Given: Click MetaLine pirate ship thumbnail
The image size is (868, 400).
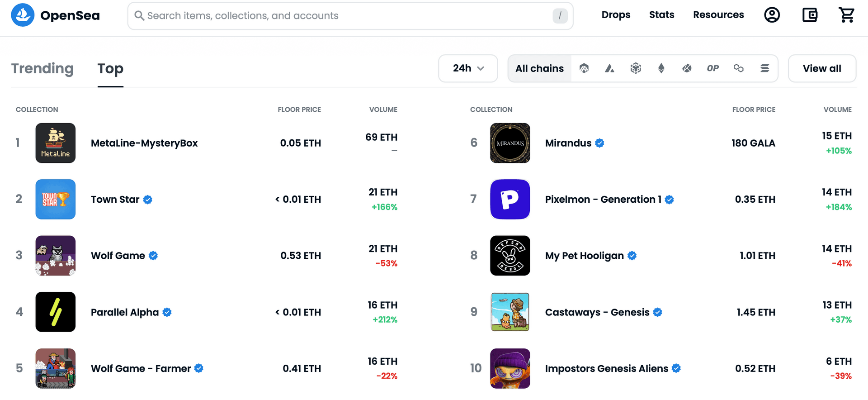Looking at the screenshot, I should [x=56, y=143].
